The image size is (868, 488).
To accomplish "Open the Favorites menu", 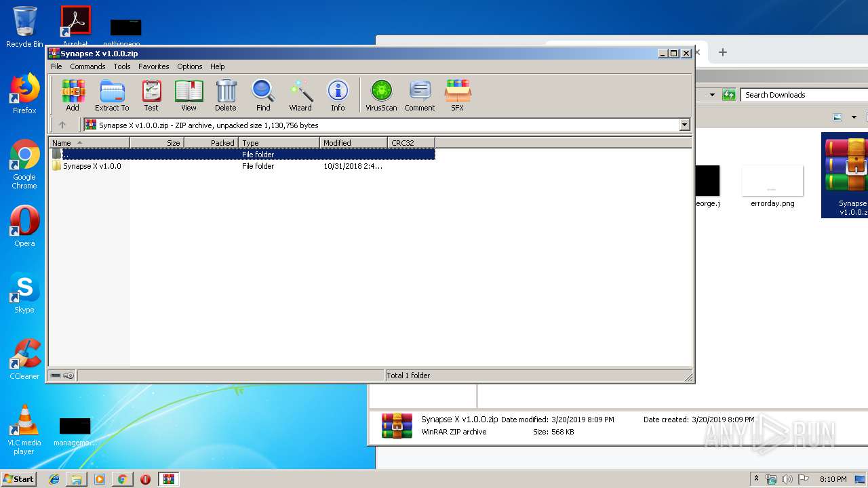I will pyautogui.click(x=154, y=66).
